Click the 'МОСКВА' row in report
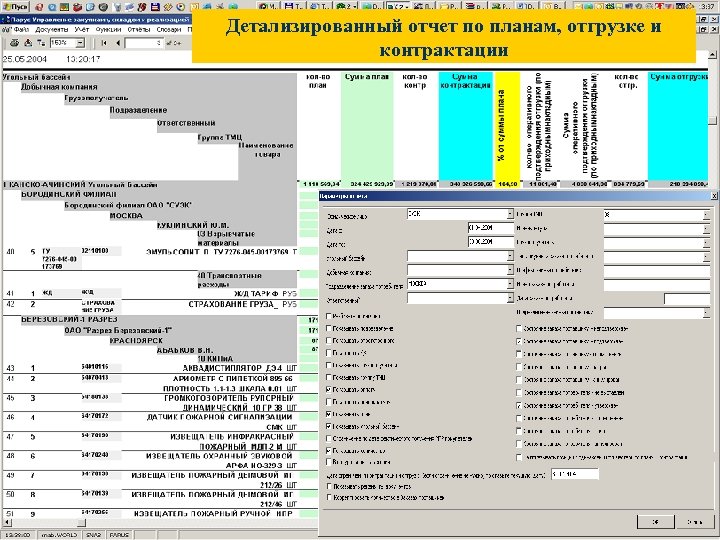This screenshot has height=540, width=720. [x=126, y=215]
